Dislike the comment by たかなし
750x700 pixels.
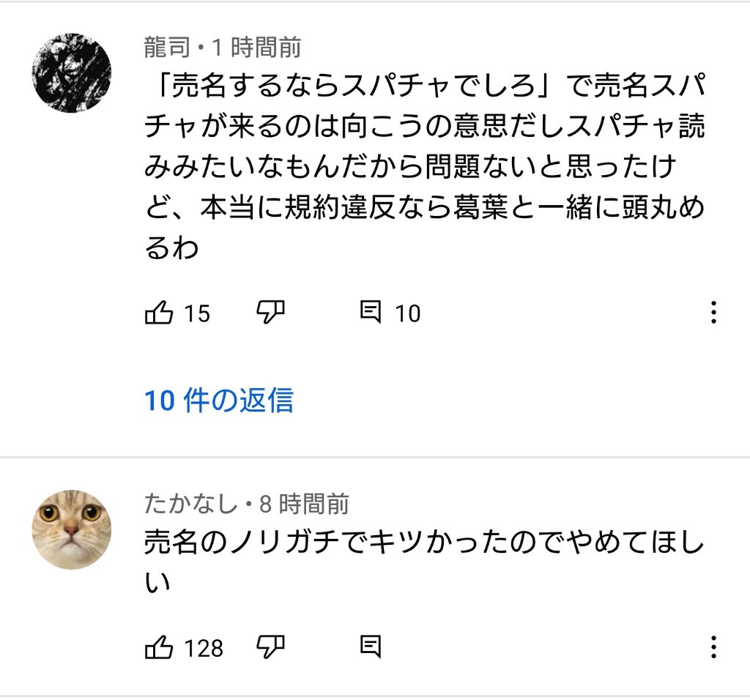270,647
